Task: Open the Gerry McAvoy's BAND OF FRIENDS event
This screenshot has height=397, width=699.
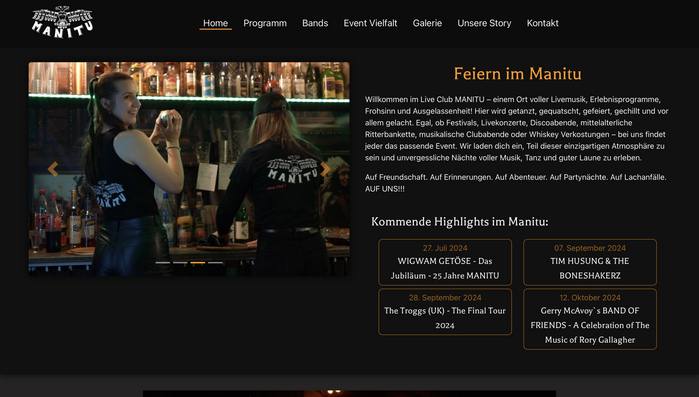Action: click(x=590, y=319)
